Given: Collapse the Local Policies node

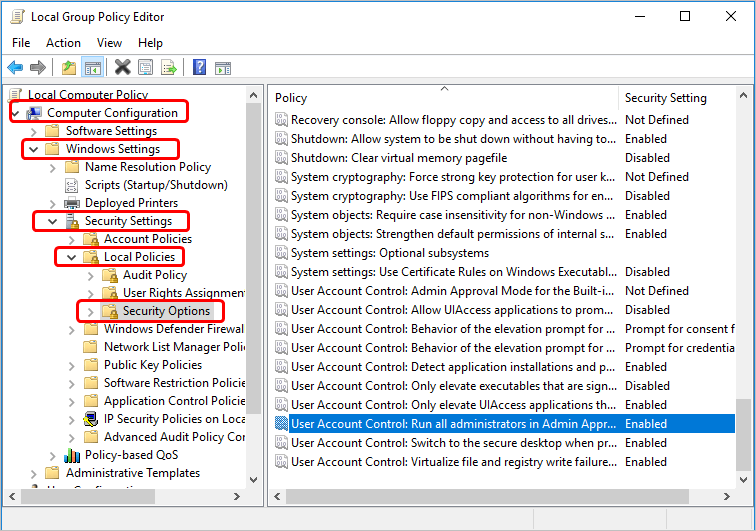Looking at the screenshot, I should coord(72,257).
